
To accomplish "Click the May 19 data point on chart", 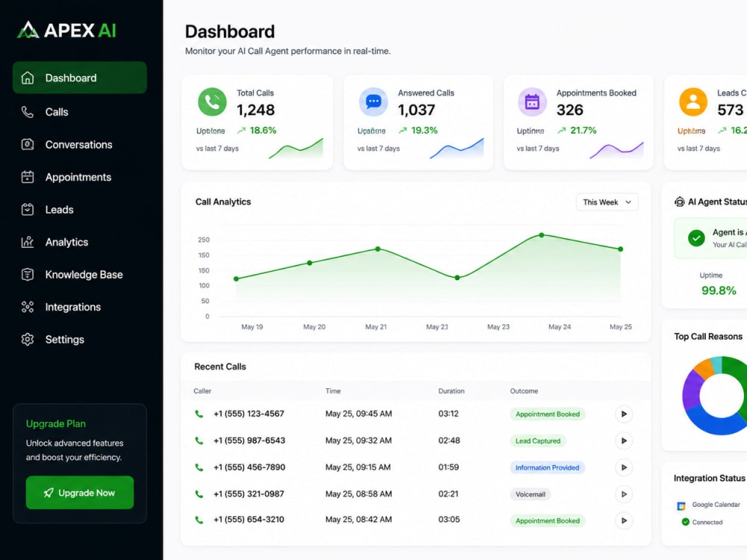I will [x=236, y=279].
